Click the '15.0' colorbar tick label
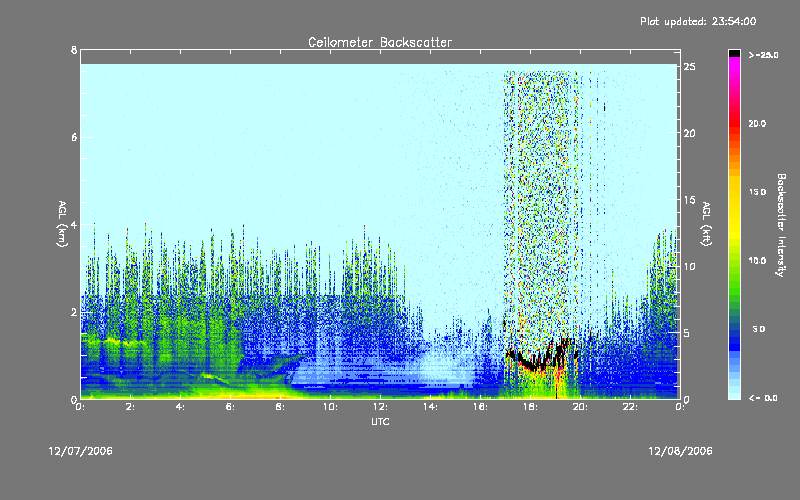This screenshot has height=500, width=800. [x=758, y=192]
